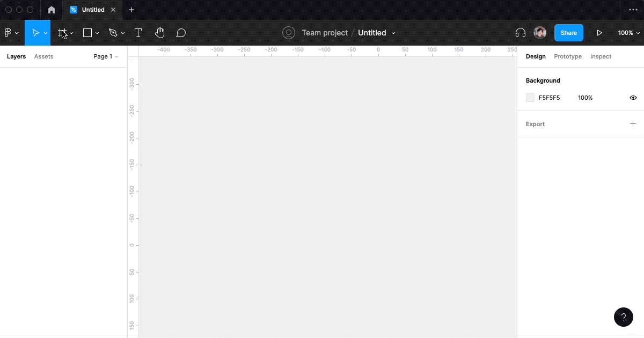Edit the F5F5F5 background hex value
The height and width of the screenshot is (338, 644).
(x=549, y=98)
